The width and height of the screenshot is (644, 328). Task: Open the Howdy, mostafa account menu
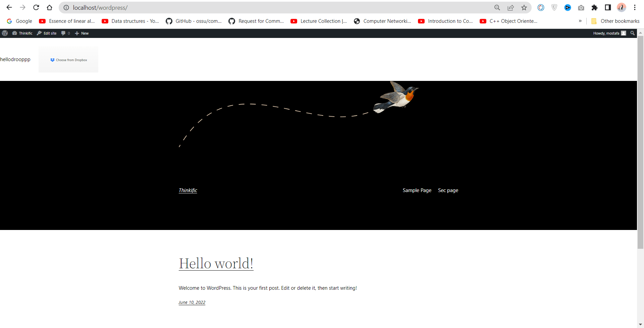click(609, 33)
